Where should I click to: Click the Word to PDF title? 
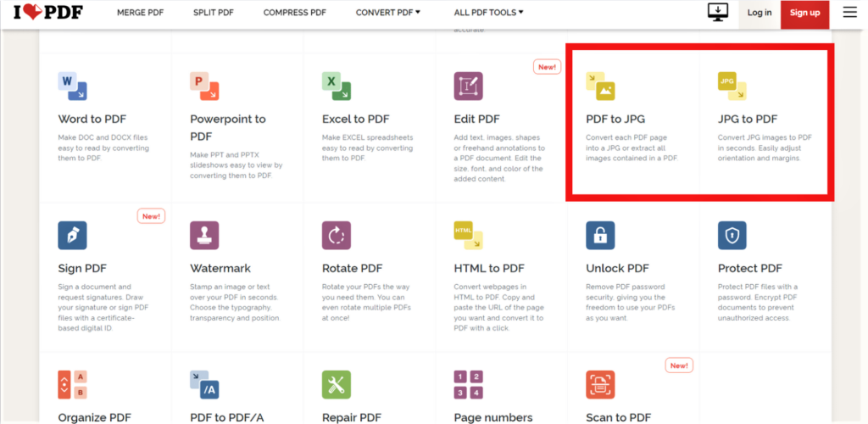(x=92, y=119)
